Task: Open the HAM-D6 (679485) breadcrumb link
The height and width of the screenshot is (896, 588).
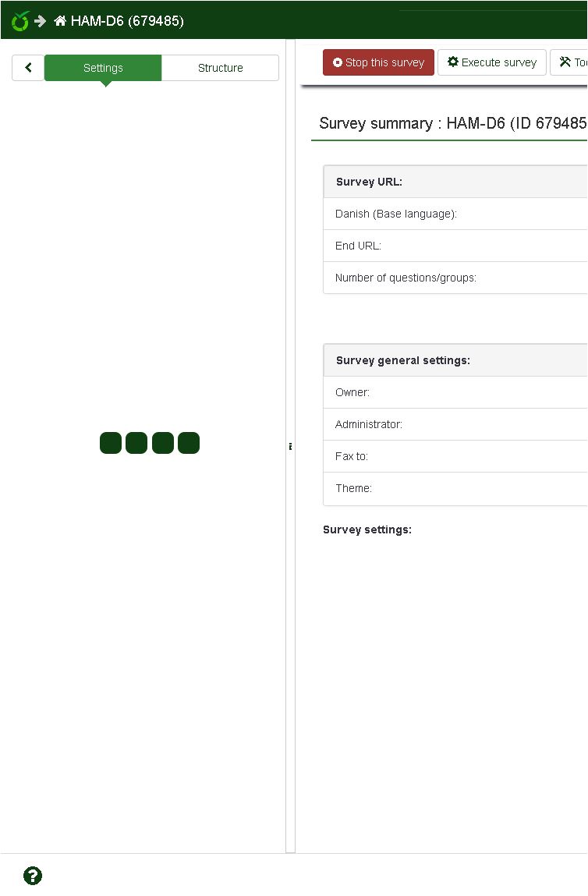Action: (127, 21)
